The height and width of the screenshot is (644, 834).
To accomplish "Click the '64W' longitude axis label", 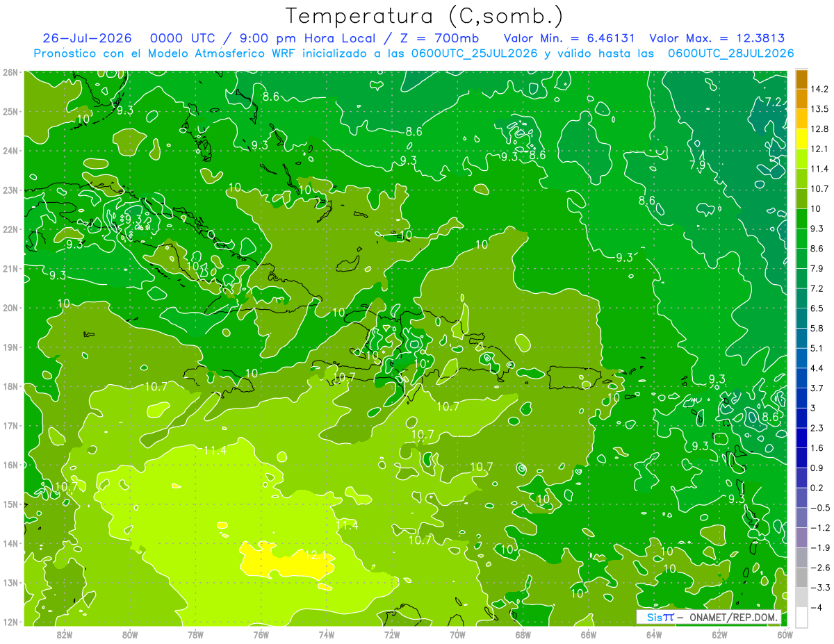I will pos(654,634).
